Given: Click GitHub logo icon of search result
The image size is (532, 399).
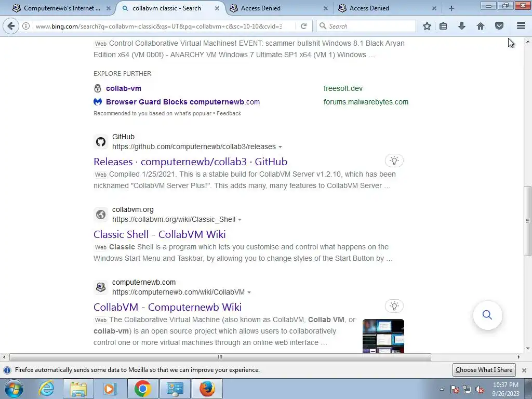Looking at the screenshot, I should click(x=101, y=142).
